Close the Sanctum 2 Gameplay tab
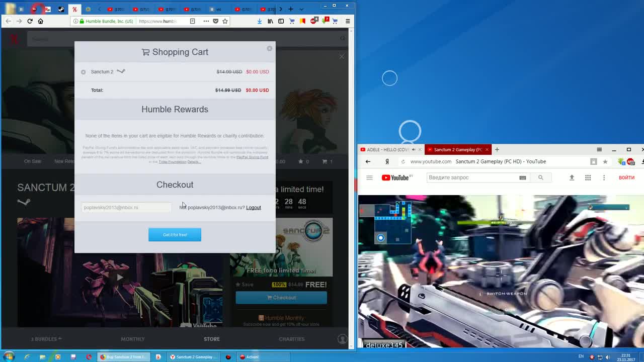The width and height of the screenshot is (644, 362). (x=487, y=149)
